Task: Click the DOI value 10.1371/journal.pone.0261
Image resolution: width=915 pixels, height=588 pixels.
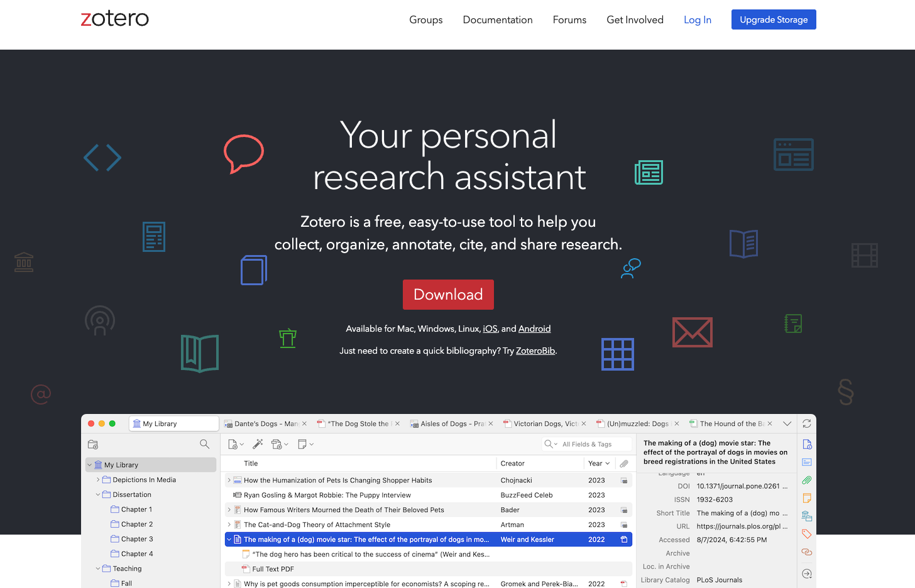Action: click(742, 486)
